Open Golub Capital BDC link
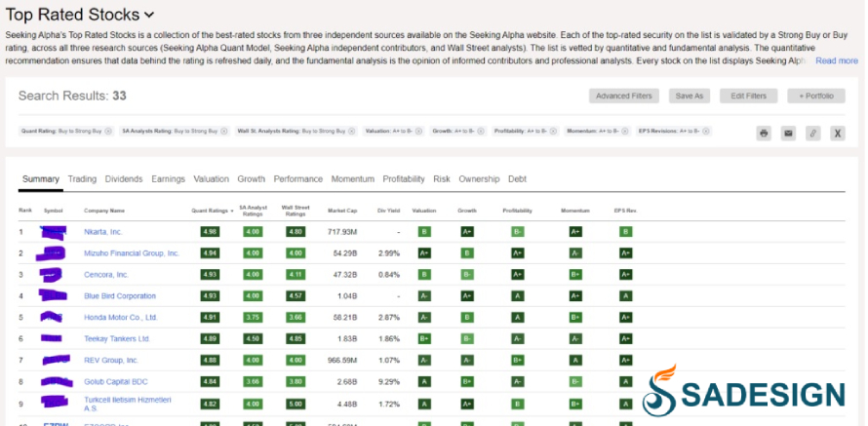The width and height of the screenshot is (868, 426). (x=116, y=382)
